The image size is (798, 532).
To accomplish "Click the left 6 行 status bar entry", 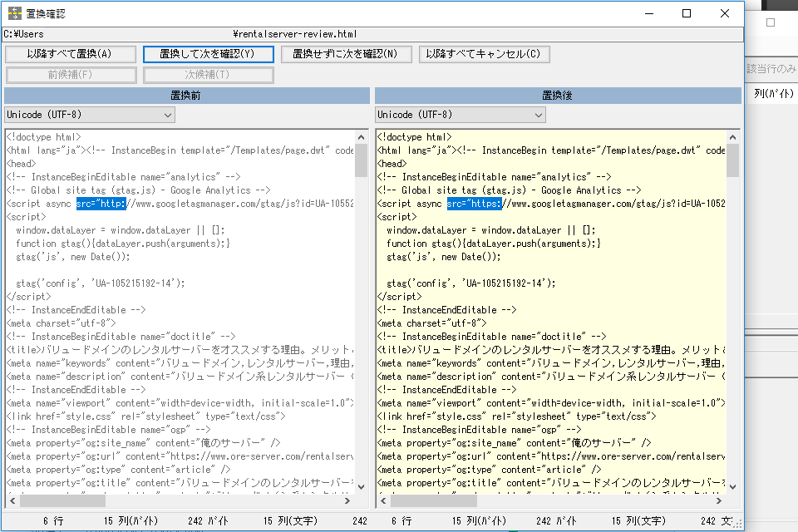I will pyautogui.click(x=53, y=521).
